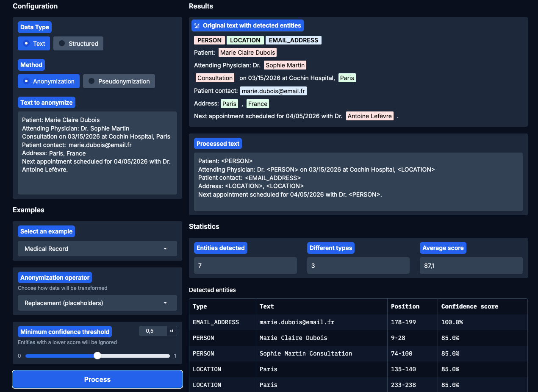538x392 pixels.
Task: Click the highlight icon beside Original text label
Action: (197, 25)
